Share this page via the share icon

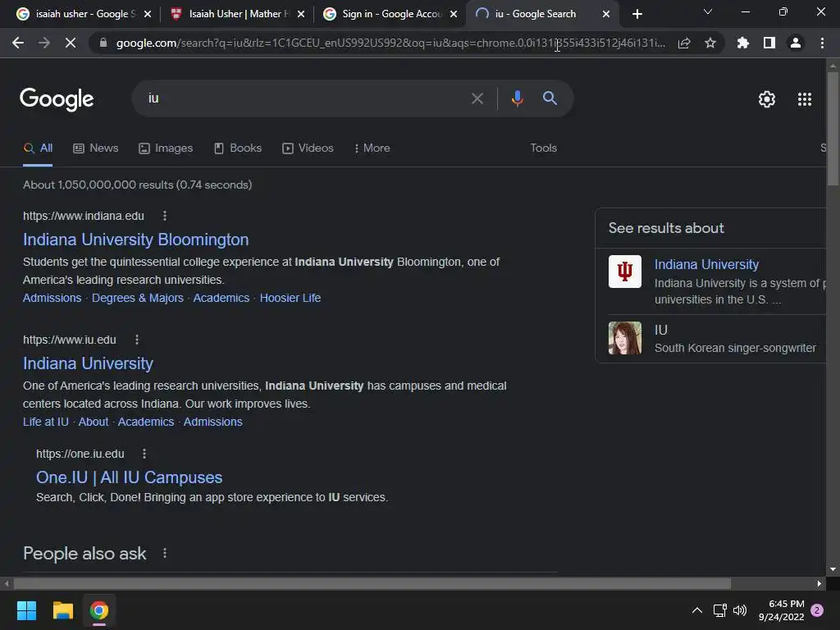coord(684,43)
